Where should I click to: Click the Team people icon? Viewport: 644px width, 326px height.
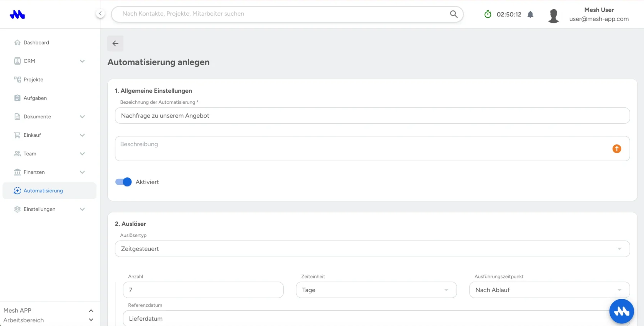17,154
